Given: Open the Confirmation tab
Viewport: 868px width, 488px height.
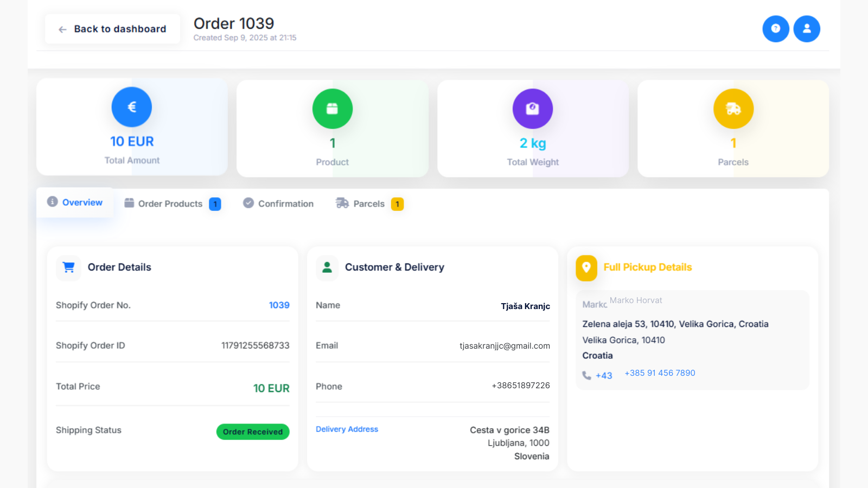Looking at the screenshot, I should pyautogui.click(x=286, y=203).
